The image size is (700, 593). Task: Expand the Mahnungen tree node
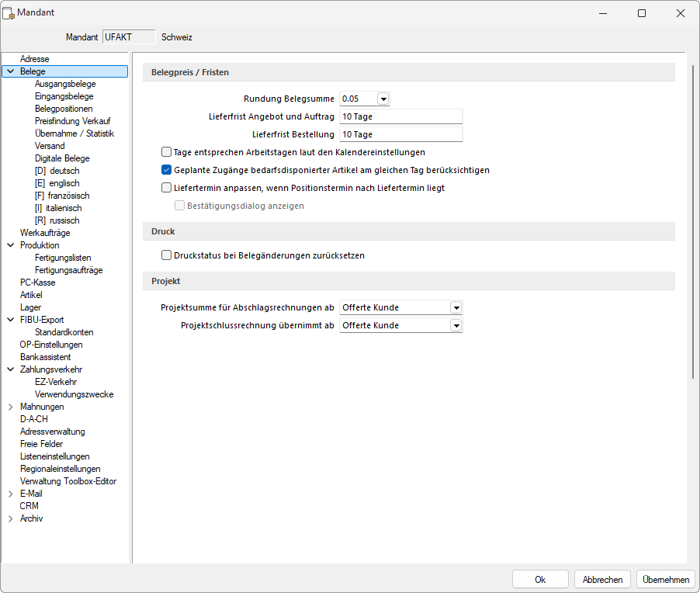10,407
